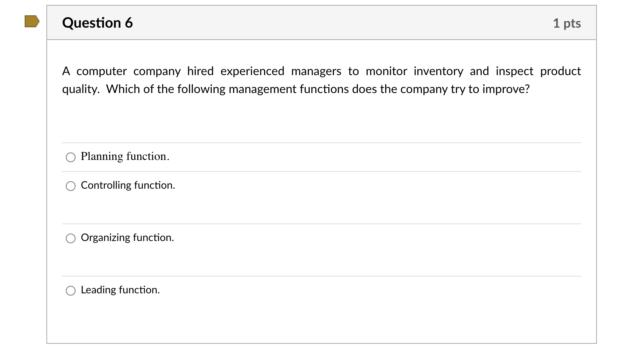This screenshot has width=644, height=352.
Task: Click the word 'inspect' in the question text
Action: point(515,71)
